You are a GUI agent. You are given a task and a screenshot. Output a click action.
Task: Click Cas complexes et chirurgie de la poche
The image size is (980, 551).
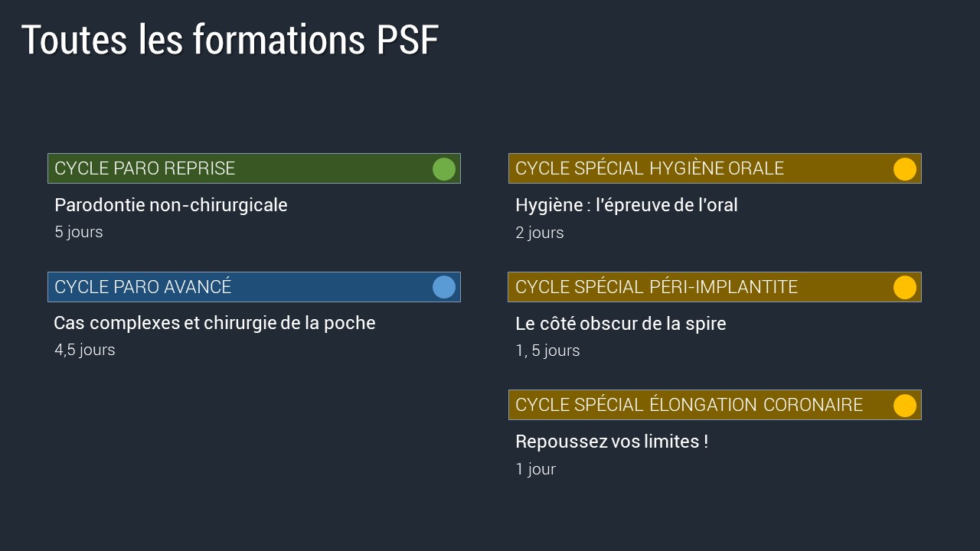click(214, 323)
